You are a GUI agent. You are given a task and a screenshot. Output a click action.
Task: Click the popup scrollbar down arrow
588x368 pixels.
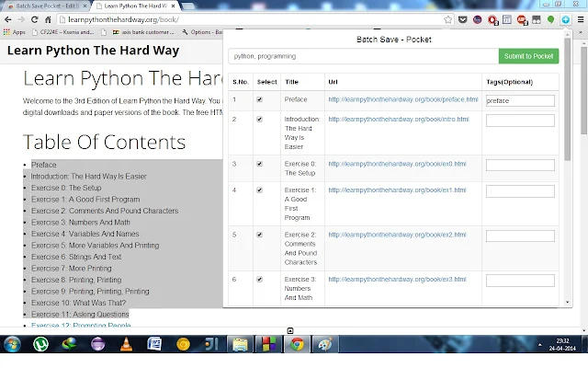pos(568,303)
